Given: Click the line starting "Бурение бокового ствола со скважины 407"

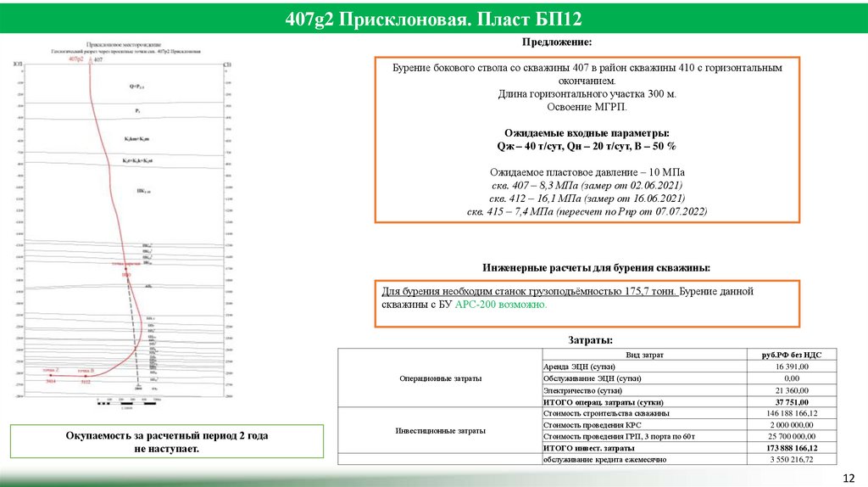Looking at the screenshot, I should 587,68.
